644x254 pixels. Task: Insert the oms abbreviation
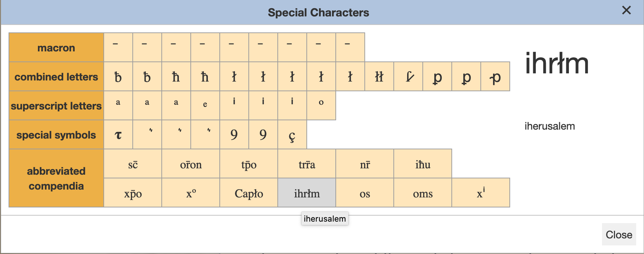click(x=423, y=193)
